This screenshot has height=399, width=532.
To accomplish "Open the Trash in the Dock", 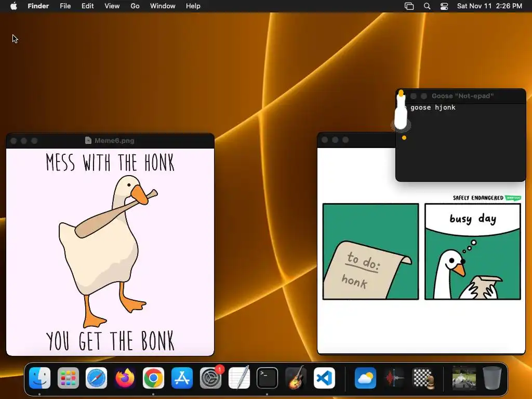I will (x=492, y=378).
